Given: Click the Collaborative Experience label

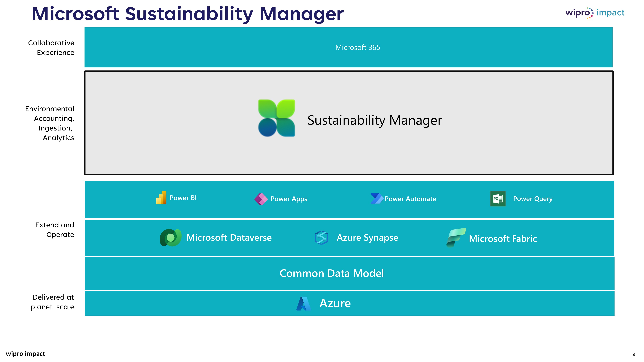Looking at the screenshot, I should [x=51, y=48].
